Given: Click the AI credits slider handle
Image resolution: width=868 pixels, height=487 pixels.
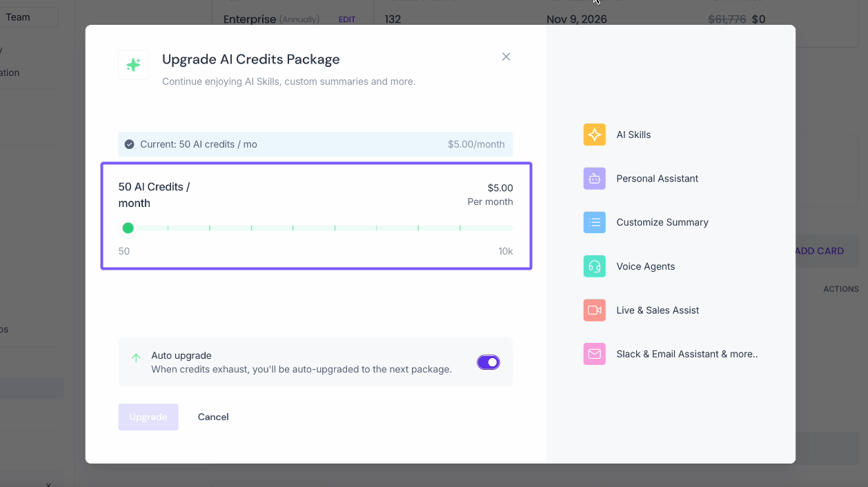Looking at the screenshot, I should pos(128,228).
